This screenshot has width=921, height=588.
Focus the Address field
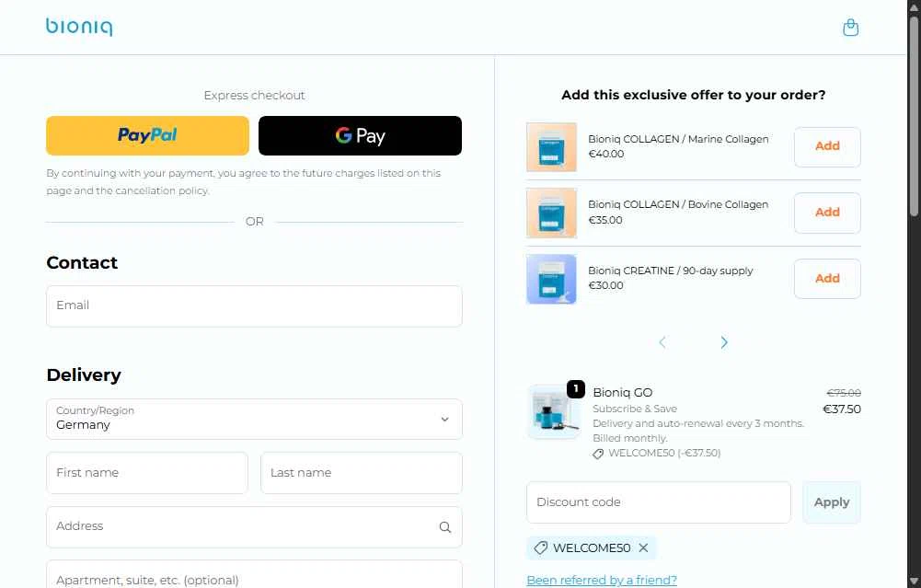tap(254, 527)
